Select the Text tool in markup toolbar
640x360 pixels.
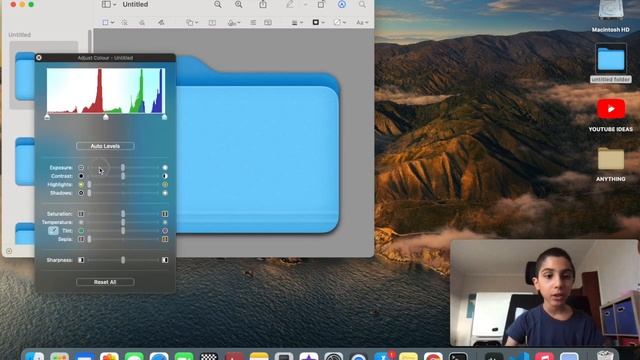coord(212,22)
